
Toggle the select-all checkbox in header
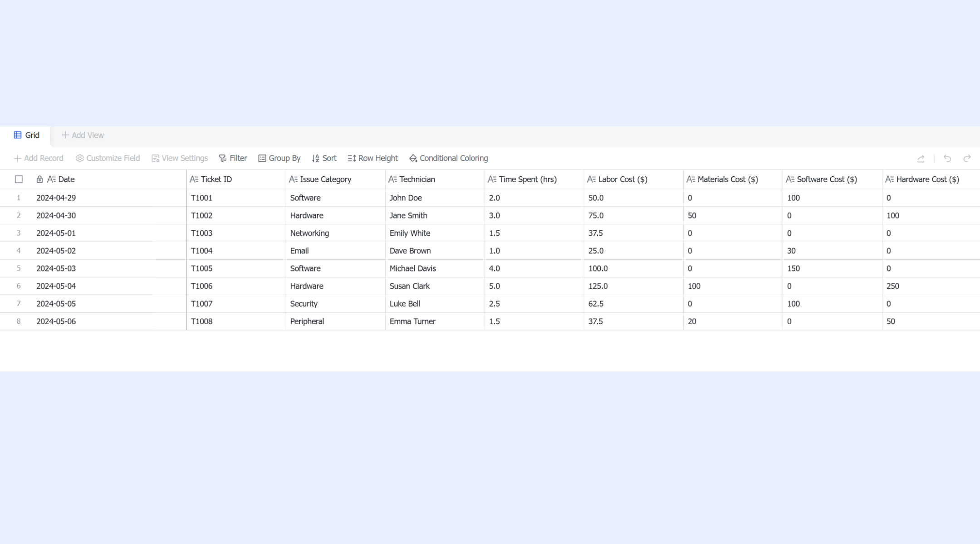(x=19, y=180)
